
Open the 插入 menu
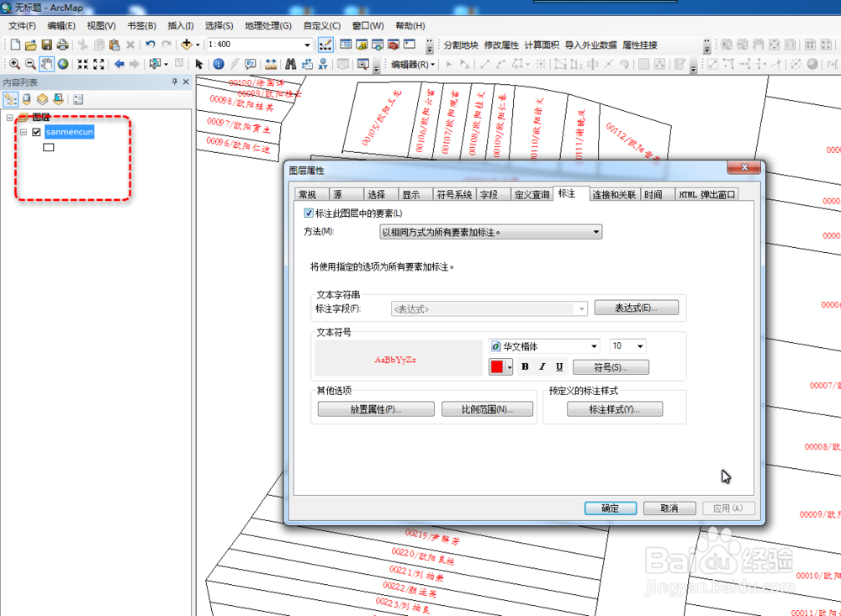pos(179,25)
